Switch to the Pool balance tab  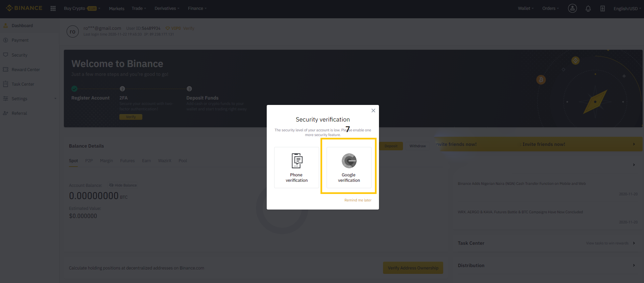tap(183, 161)
